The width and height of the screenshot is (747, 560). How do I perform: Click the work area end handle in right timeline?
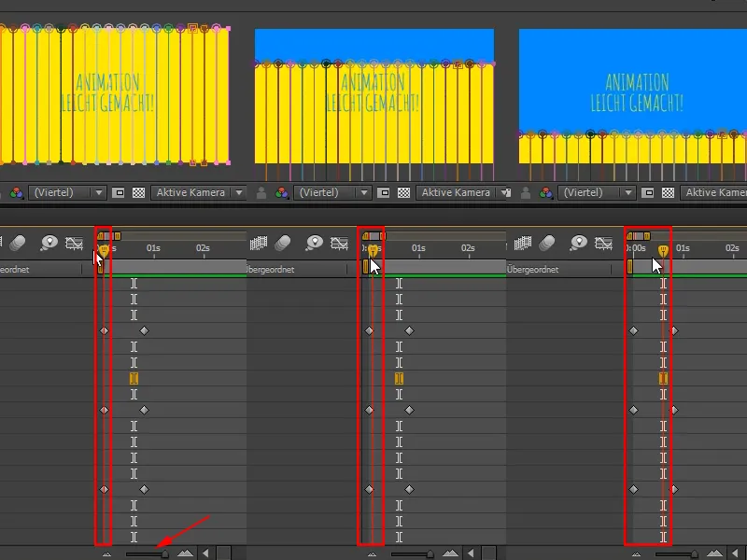(x=647, y=236)
